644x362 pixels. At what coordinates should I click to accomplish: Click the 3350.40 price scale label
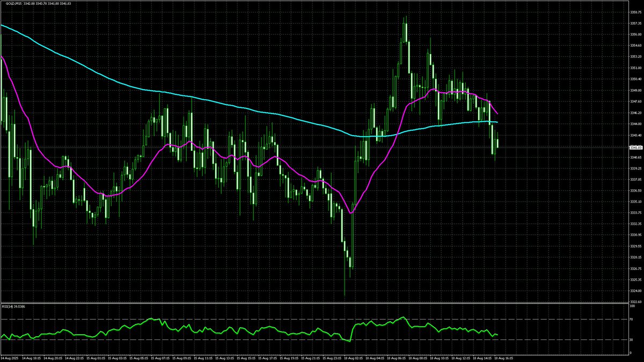point(635,79)
